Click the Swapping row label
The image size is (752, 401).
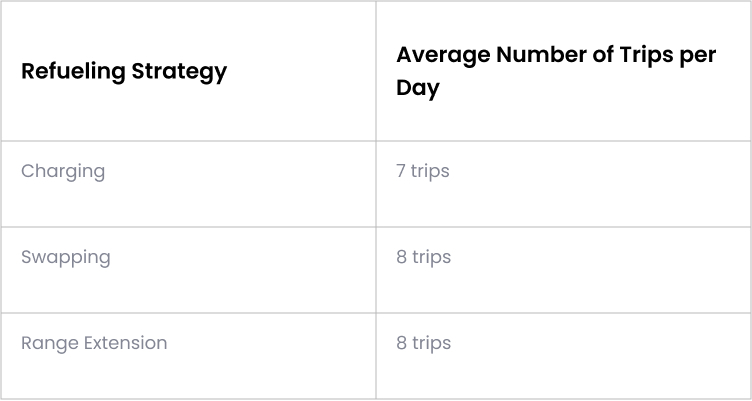66,258
